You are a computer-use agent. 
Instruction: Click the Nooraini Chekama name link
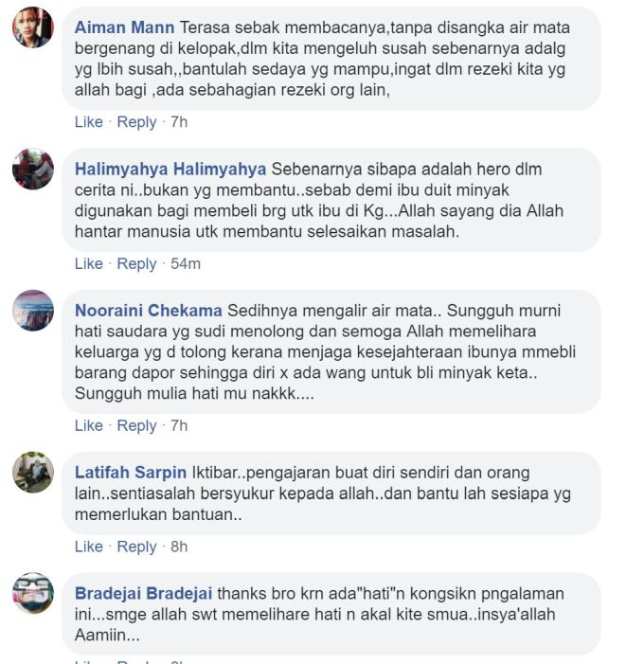(148, 311)
